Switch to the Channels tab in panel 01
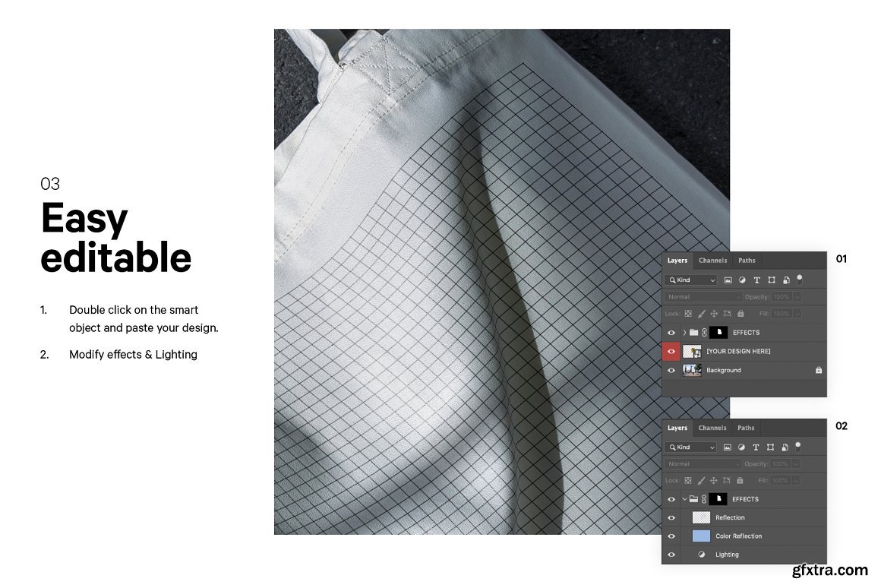Screen dimensions: 881x588 click(712, 261)
